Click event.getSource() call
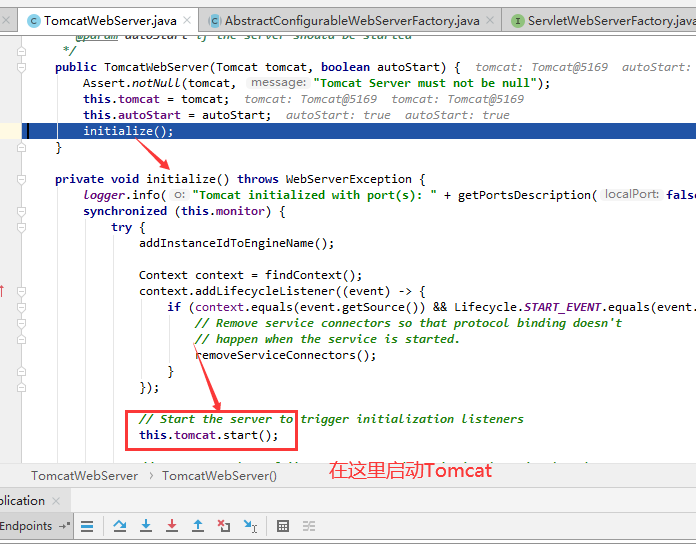The image size is (696, 544). [359, 307]
